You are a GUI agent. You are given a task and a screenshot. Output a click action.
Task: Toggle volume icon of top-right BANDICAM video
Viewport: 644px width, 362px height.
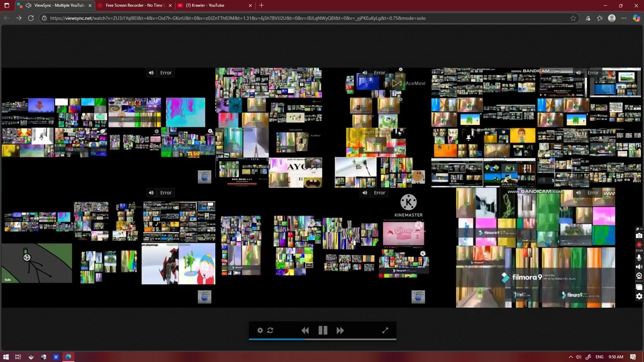point(579,73)
